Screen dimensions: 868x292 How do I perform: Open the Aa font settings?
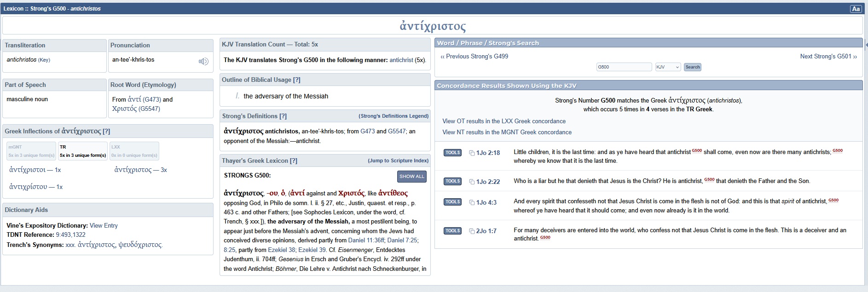click(x=856, y=9)
